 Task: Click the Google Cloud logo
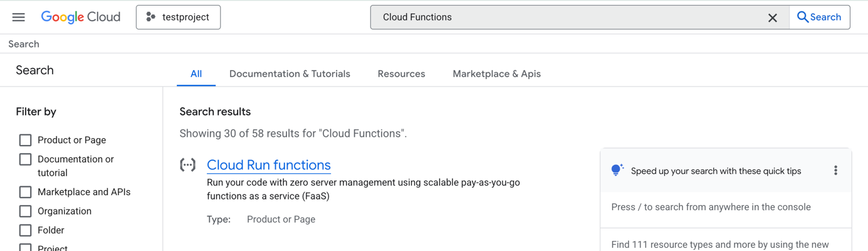[81, 17]
